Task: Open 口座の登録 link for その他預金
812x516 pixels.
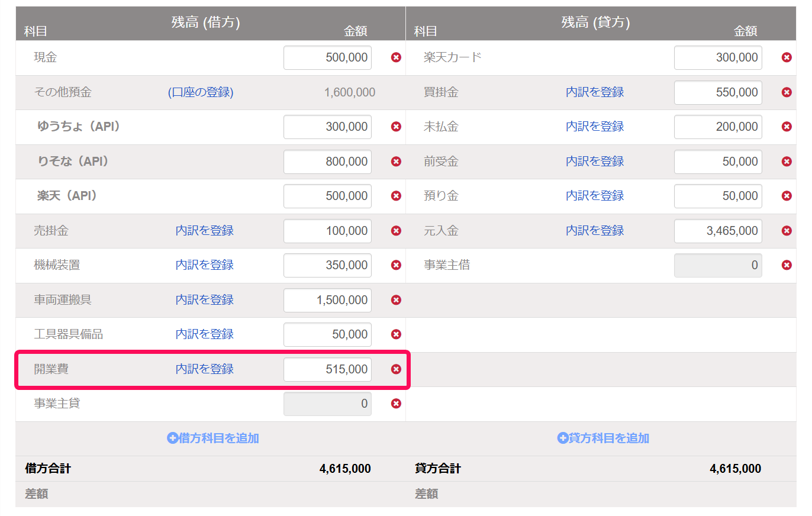Action: click(x=201, y=92)
